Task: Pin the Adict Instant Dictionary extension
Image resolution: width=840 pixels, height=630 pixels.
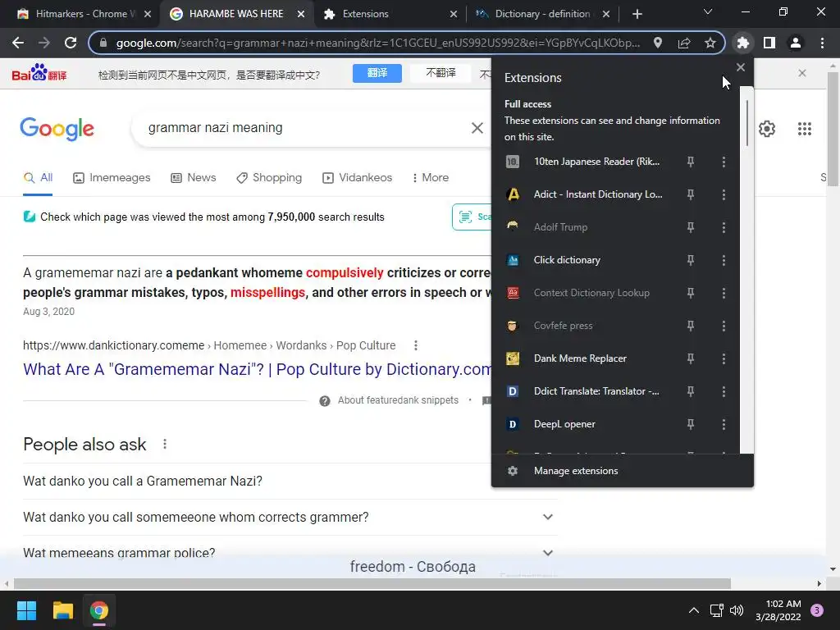Action: [x=691, y=194]
